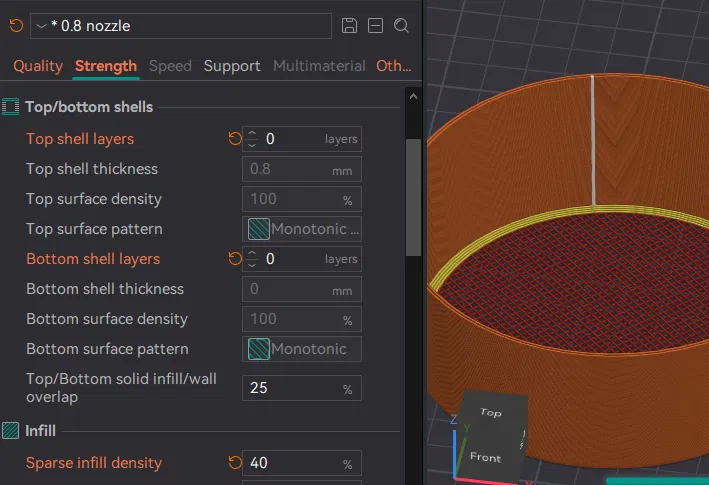Open the Multimaterial tab

(x=319, y=66)
